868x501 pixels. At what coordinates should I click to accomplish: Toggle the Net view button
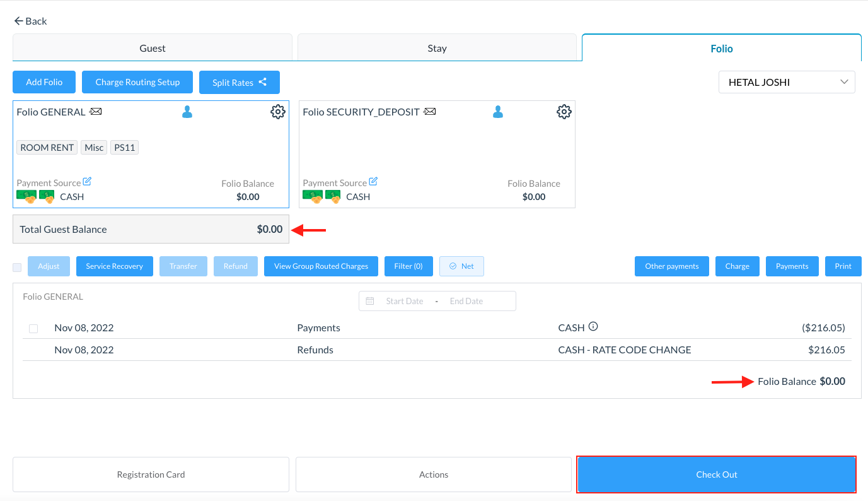[461, 266]
